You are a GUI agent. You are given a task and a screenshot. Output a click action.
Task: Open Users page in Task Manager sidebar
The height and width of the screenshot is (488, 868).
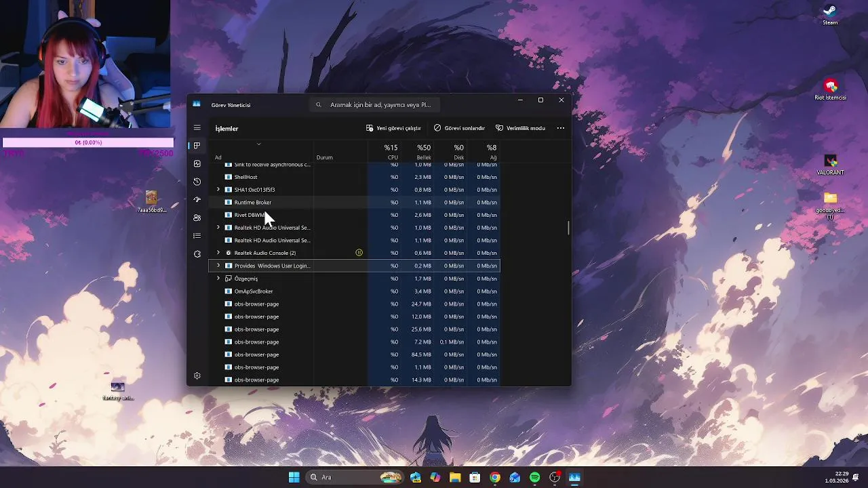pos(197,218)
